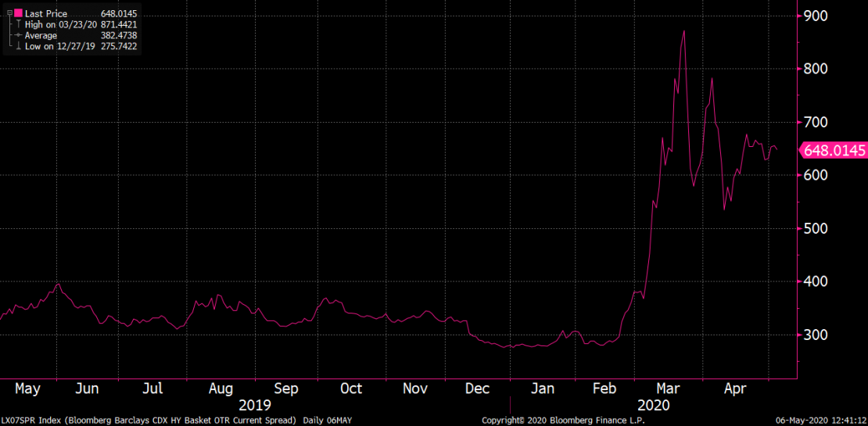Collapse the Last Price legend tree

click(9, 14)
